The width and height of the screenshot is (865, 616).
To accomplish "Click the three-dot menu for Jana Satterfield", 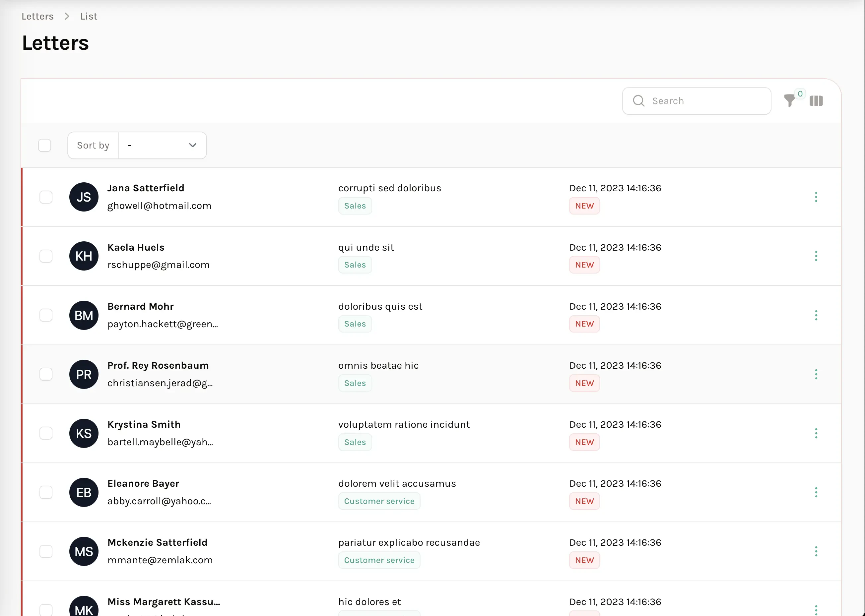I will coord(816,197).
